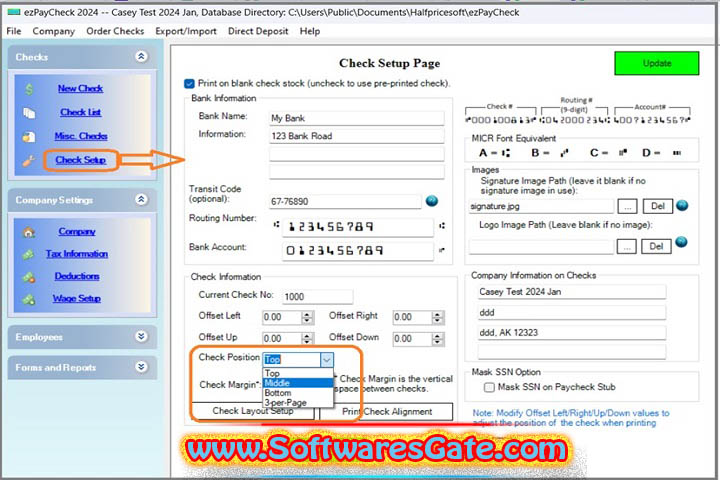Delete signature image path with Del button
This screenshot has height=480, width=720.
(658, 206)
